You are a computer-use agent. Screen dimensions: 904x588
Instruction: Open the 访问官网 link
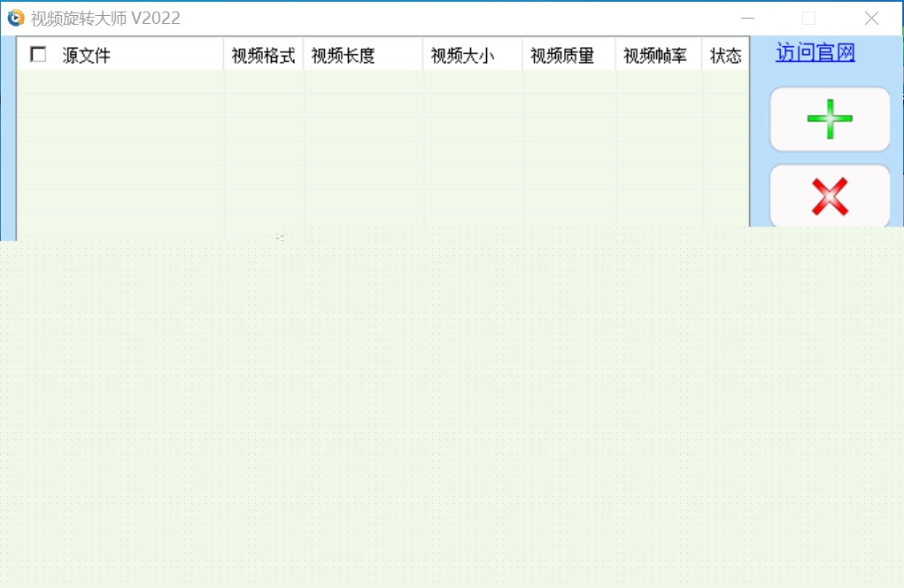coord(815,52)
